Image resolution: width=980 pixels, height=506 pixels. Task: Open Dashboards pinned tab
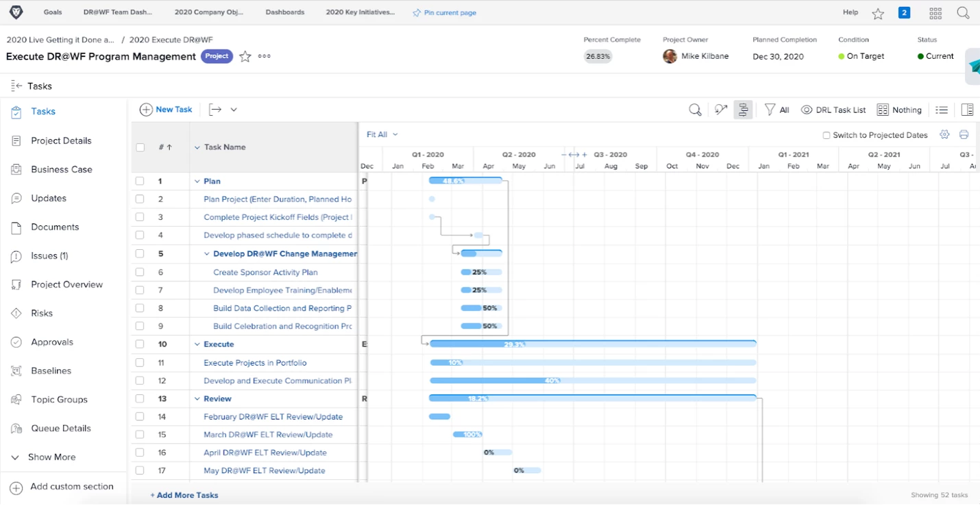(285, 12)
